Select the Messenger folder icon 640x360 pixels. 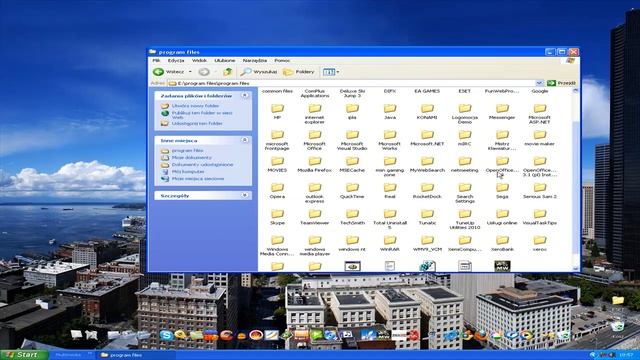tap(502, 108)
